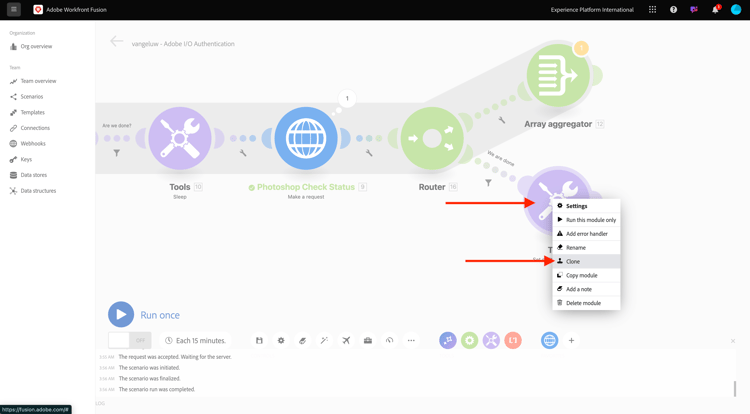The width and height of the screenshot is (750, 414).
Task: Open the notifications bell icon
Action: [715, 10]
